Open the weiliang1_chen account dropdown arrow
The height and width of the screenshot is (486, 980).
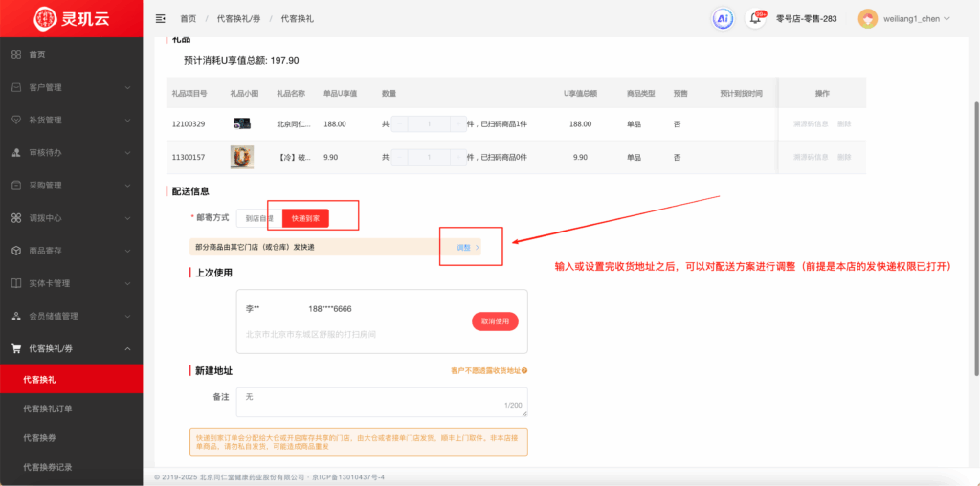click(947, 18)
